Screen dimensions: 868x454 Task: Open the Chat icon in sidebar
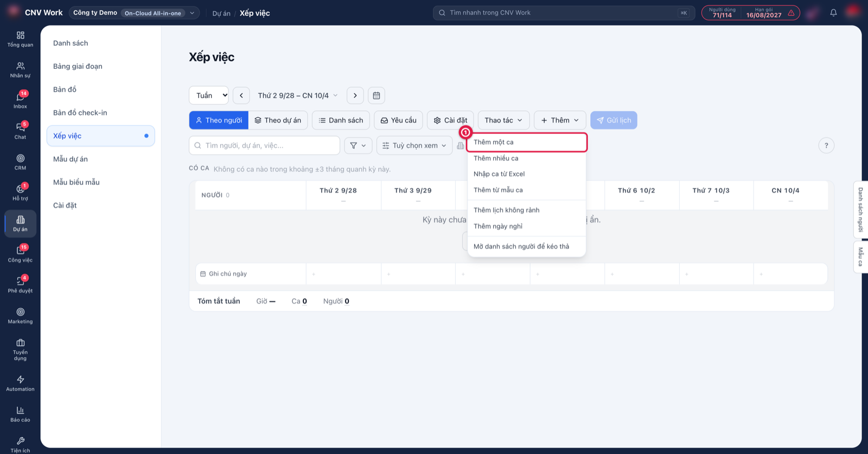click(20, 131)
